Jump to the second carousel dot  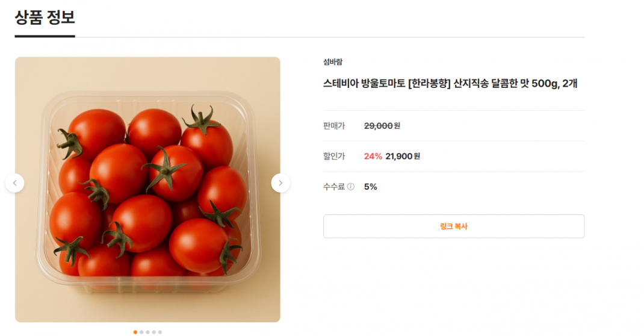[141, 332]
